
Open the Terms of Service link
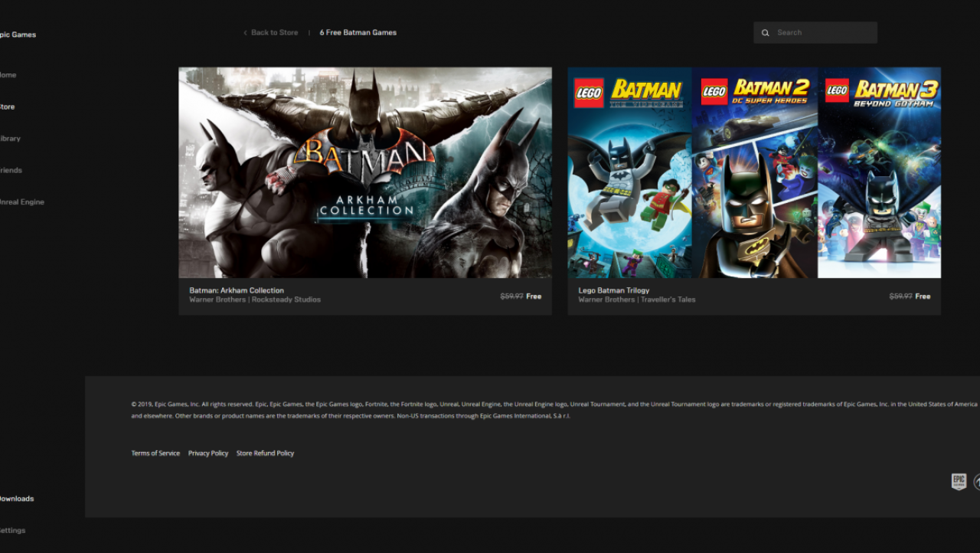pyautogui.click(x=155, y=453)
